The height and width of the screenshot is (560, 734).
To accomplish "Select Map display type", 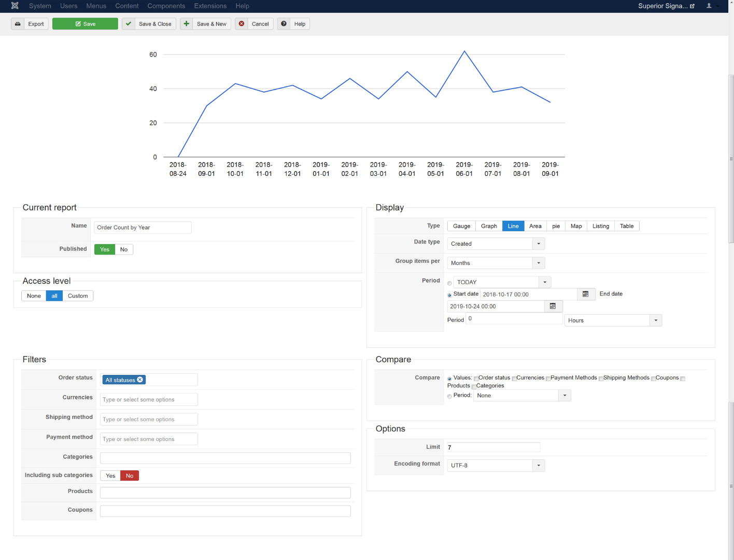I will pos(576,226).
